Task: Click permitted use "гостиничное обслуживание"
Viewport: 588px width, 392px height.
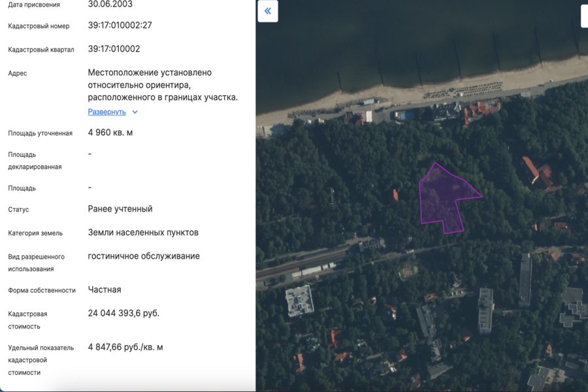Action: [144, 256]
